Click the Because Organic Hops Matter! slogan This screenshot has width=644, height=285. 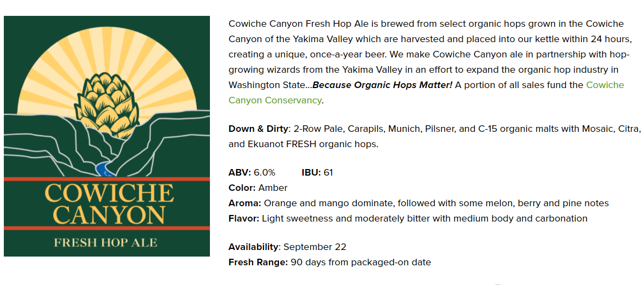point(382,85)
